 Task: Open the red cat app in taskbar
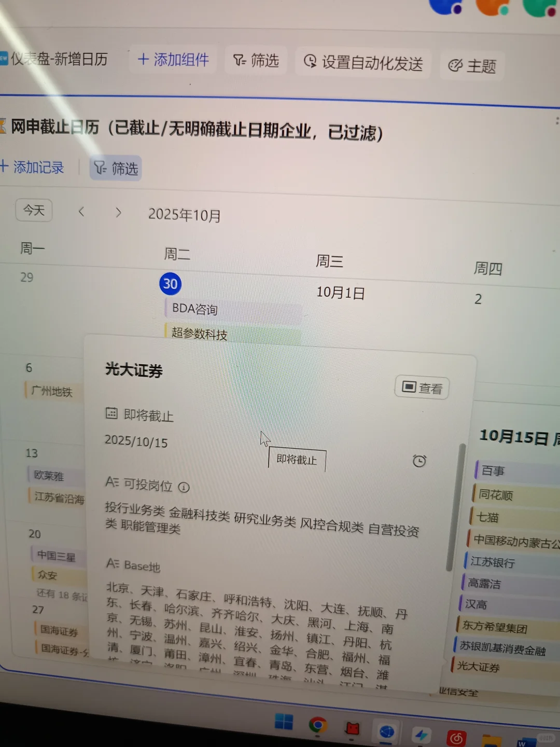pos(353,728)
